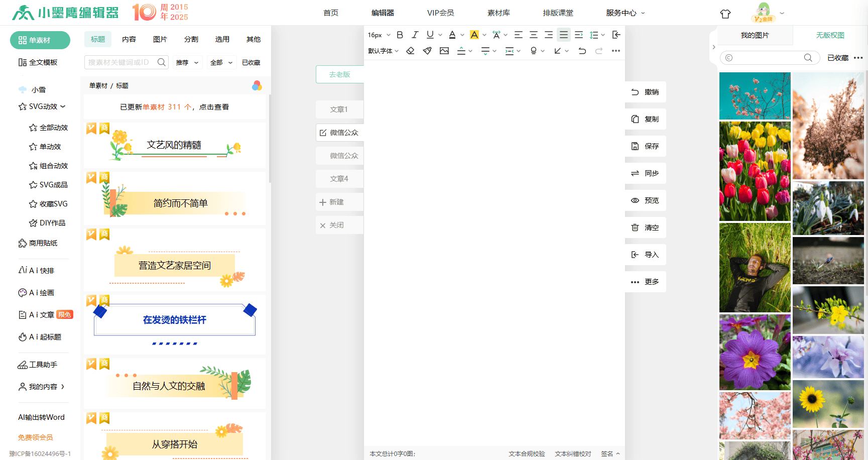Toggle italic text formatting
868x460 pixels.
tap(415, 35)
